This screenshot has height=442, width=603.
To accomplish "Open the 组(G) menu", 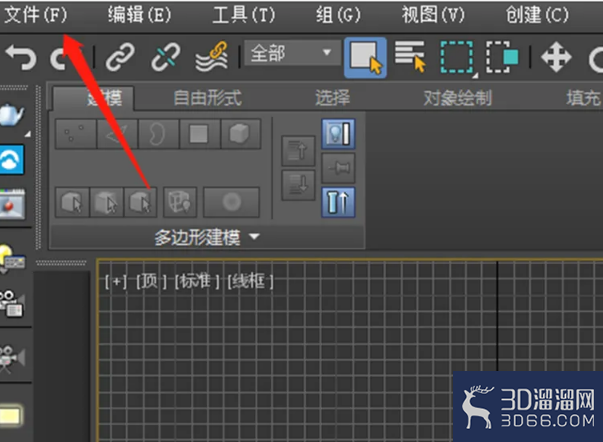I will [338, 15].
